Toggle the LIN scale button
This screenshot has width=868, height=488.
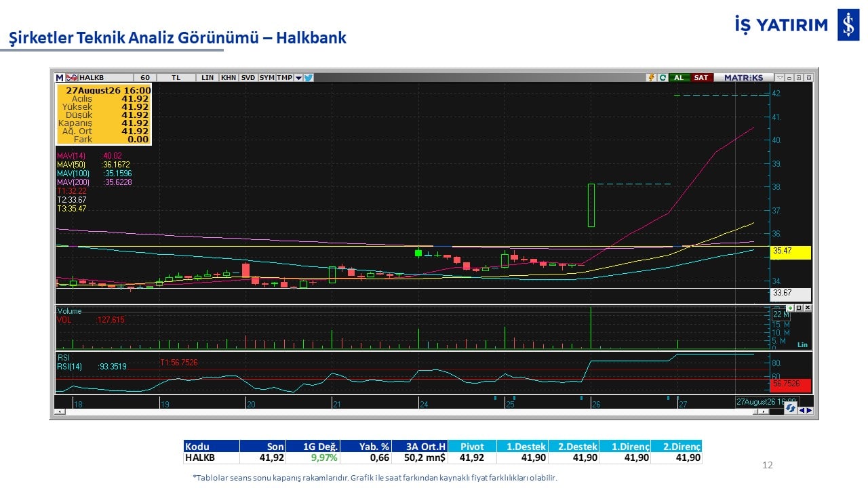[x=208, y=77]
